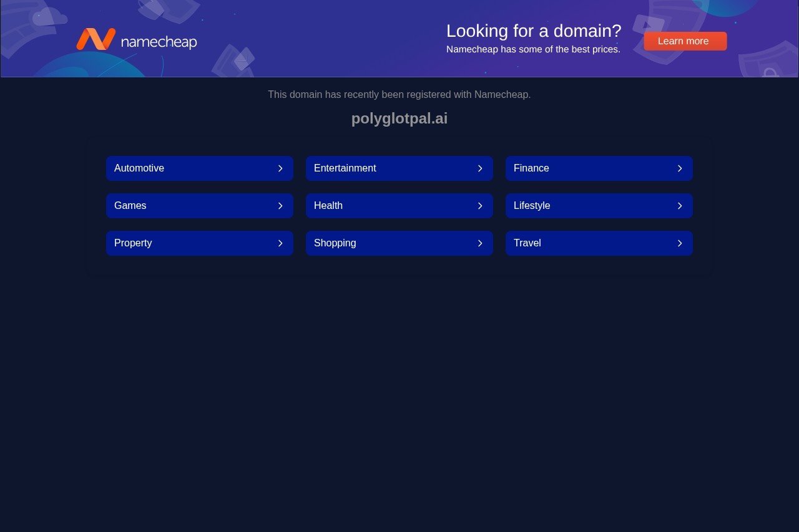799x532 pixels.
Task: Open the Property category
Action: click(133, 243)
